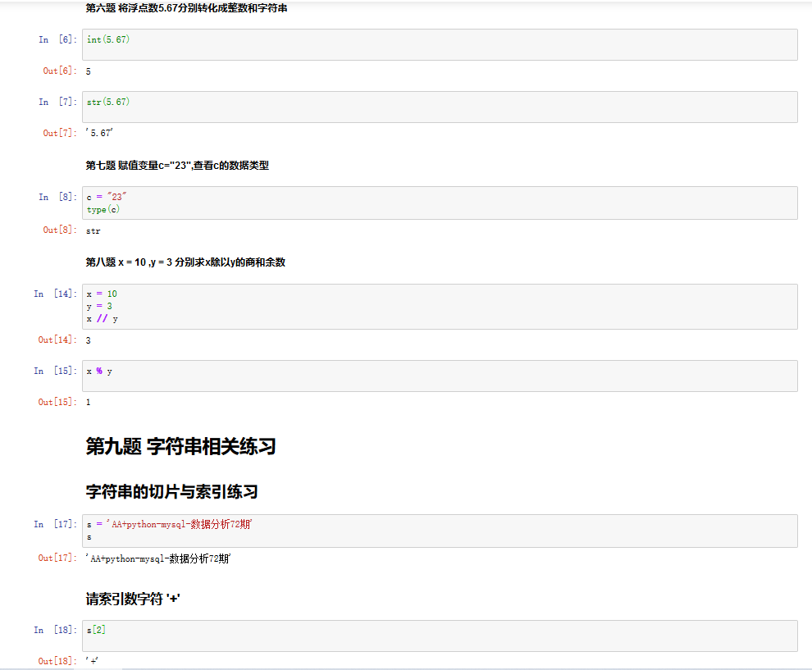Click the Out[7] output prompt
This screenshot has width=812, height=670.
click(60, 133)
